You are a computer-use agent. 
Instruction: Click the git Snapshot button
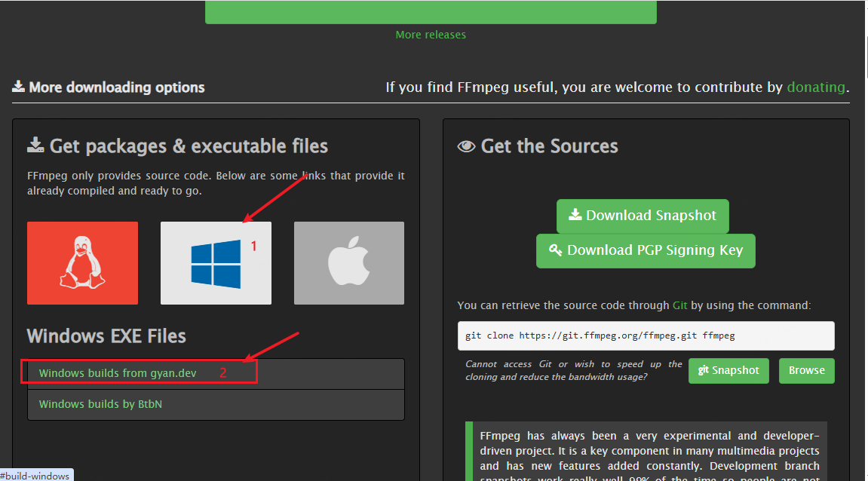tap(728, 371)
